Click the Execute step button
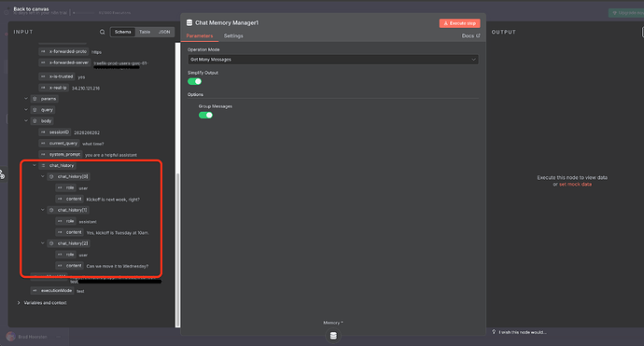This screenshot has width=644, height=346. 459,23
